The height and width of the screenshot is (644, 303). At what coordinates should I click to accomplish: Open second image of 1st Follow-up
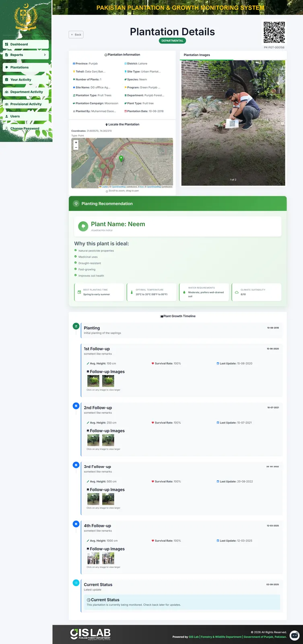coord(108,381)
